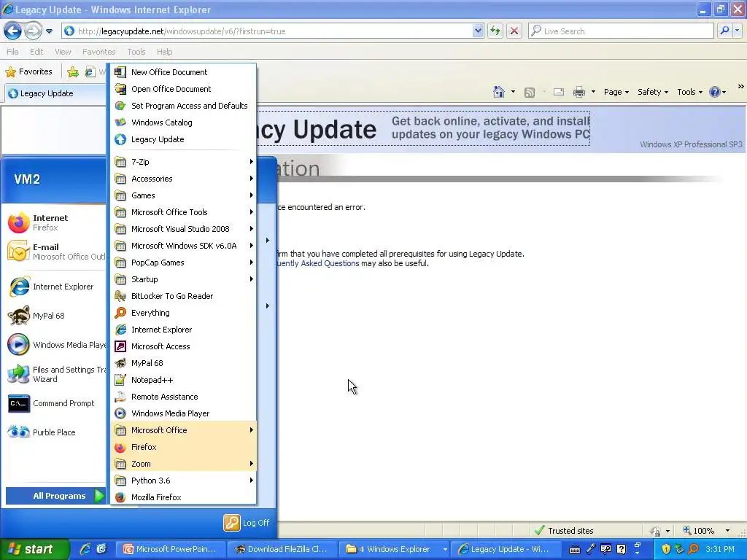Stop loading with the red X button
747x560 pixels.
514,31
